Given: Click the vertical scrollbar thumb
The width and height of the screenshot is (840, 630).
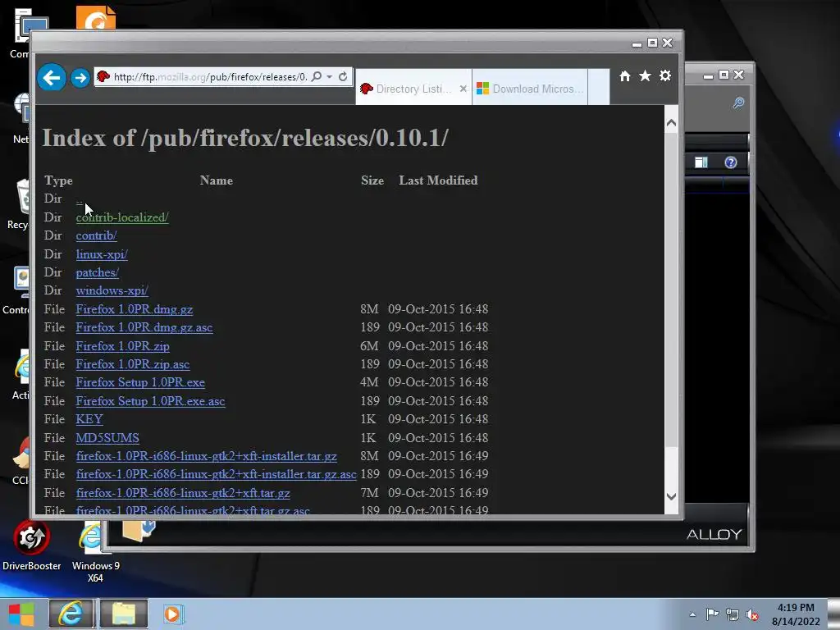Looking at the screenshot, I should click(671, 290).
